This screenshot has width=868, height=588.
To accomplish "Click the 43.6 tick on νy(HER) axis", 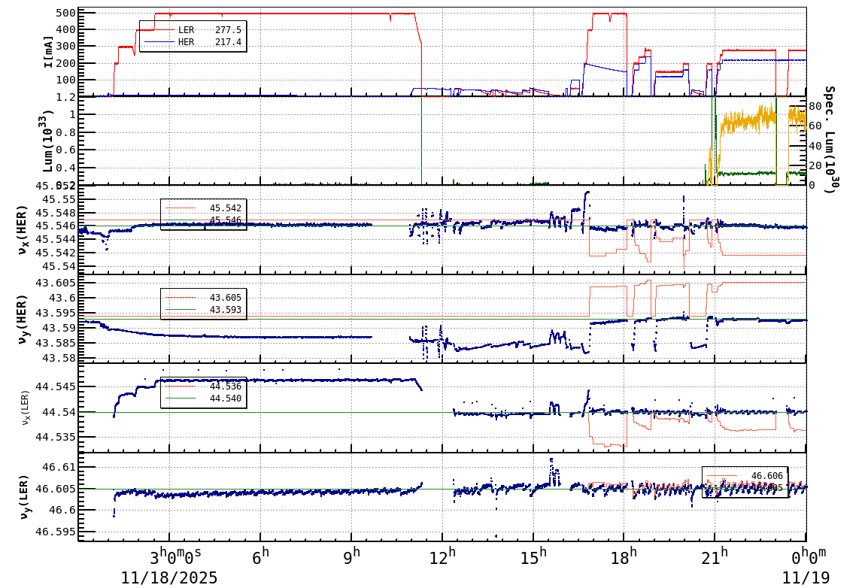I will (x=62, y=298).
